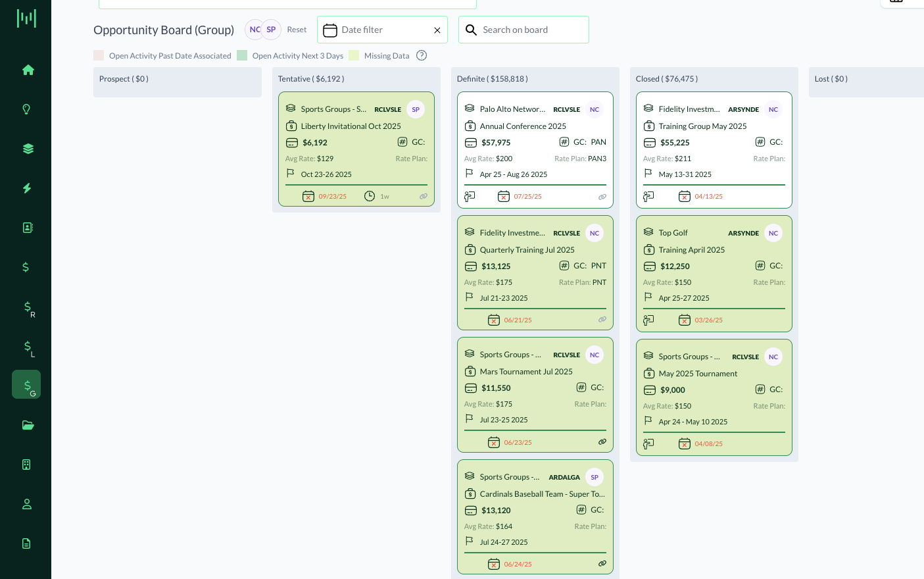Viewport: 924px width, 579px height.
Task: Toggle the SP user filter avatar
Action: click(271, 30)
